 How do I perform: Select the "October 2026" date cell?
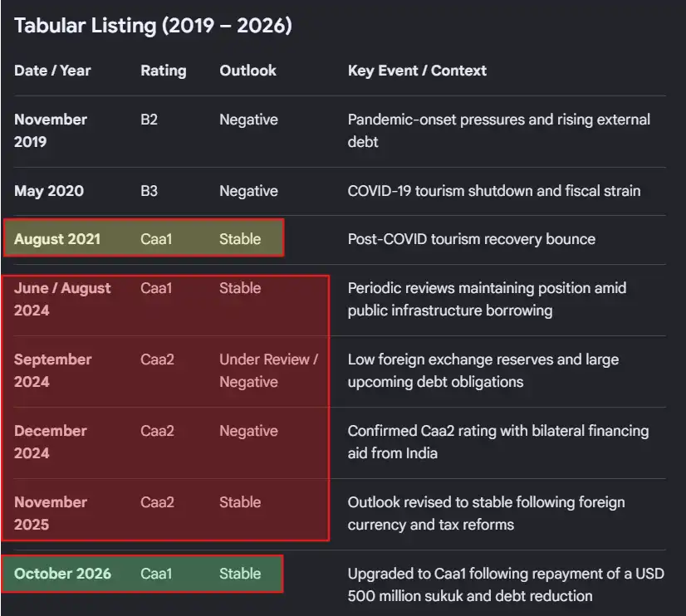[62, 573]
